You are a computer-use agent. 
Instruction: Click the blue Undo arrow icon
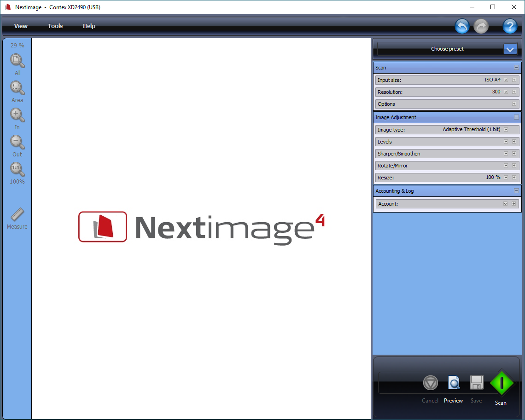pos(462,26)
